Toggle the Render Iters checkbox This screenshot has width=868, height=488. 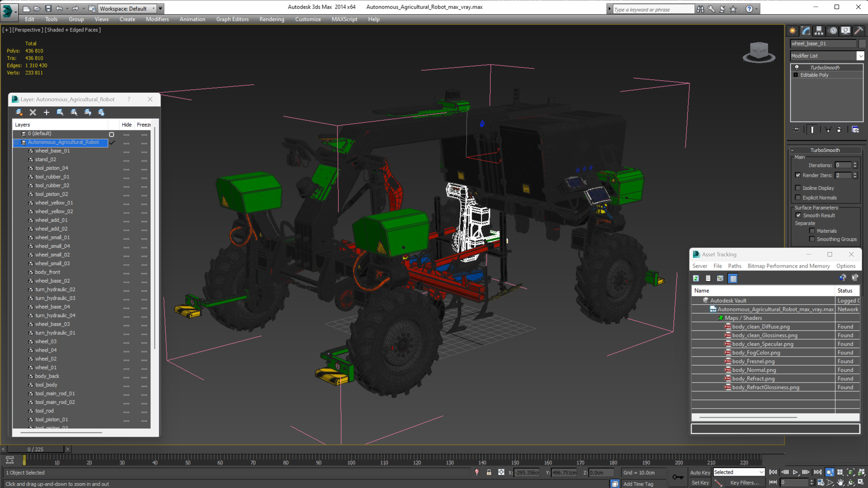click(798, 175)
